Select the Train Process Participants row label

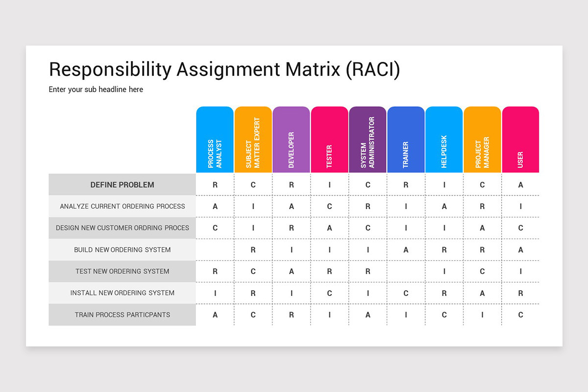[122, 315]
